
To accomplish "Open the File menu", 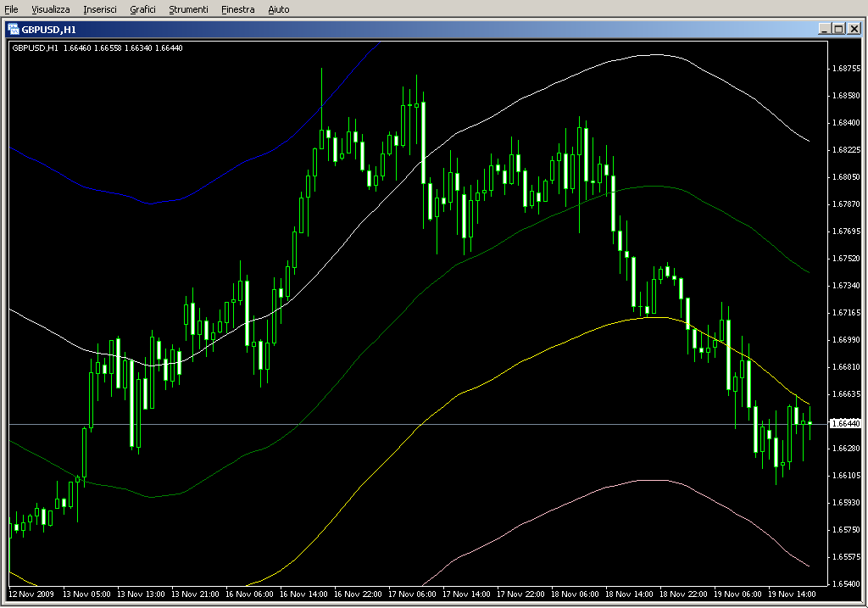I will [x=11, y=9].
